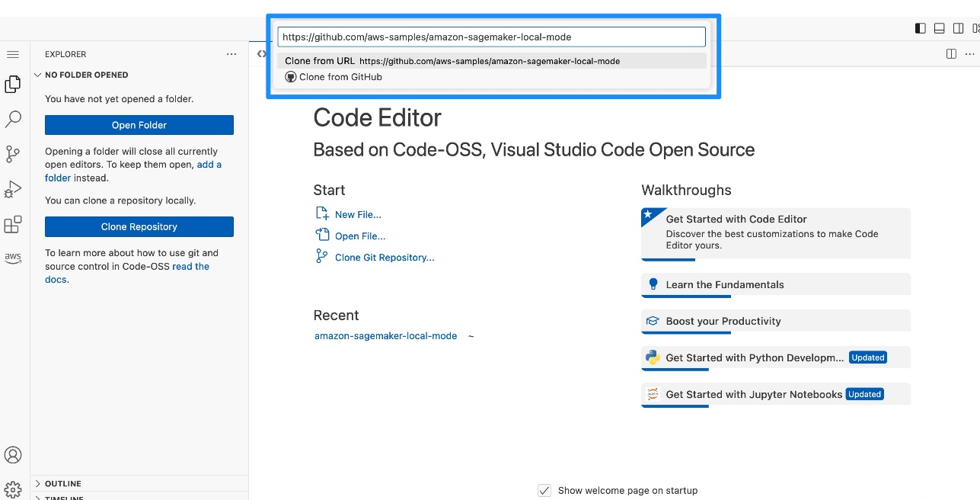Click the lightbulb icon for Learn the Fundamentals

(653, 284)
